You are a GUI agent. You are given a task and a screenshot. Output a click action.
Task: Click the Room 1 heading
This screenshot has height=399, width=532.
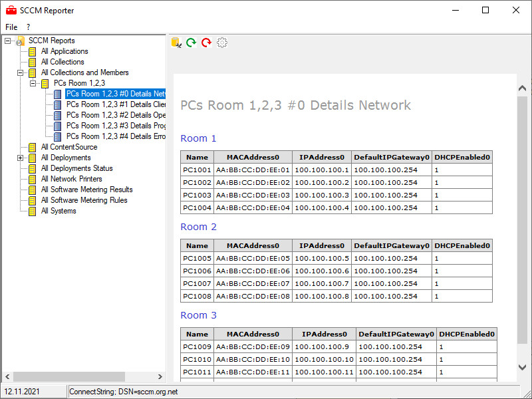click(198, 138)
